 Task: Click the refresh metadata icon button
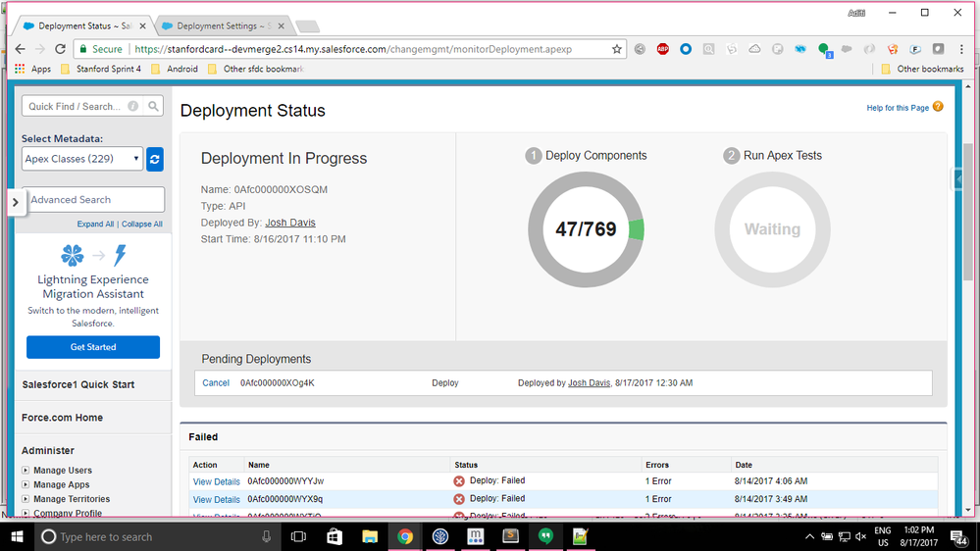click(x=154, y=159)
